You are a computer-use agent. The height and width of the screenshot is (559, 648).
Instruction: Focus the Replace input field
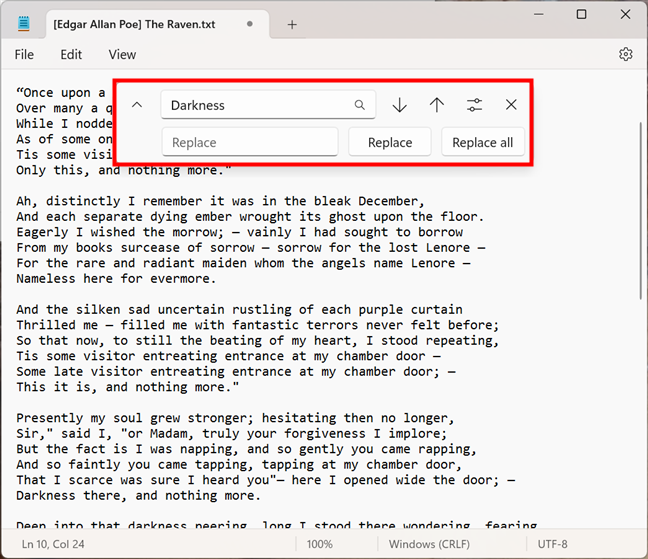250,142
